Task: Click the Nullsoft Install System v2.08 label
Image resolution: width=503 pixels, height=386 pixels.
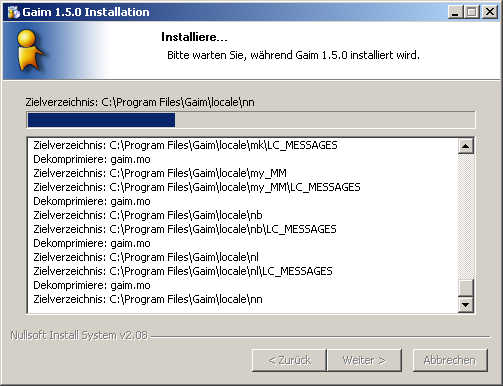Action: coord(79,335)
